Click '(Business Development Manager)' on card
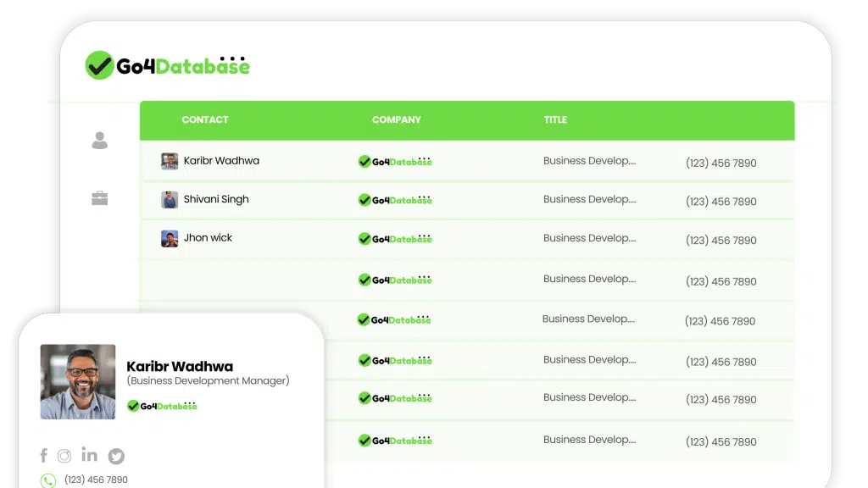Screen dimensions: 868x488 pos(209,380)
